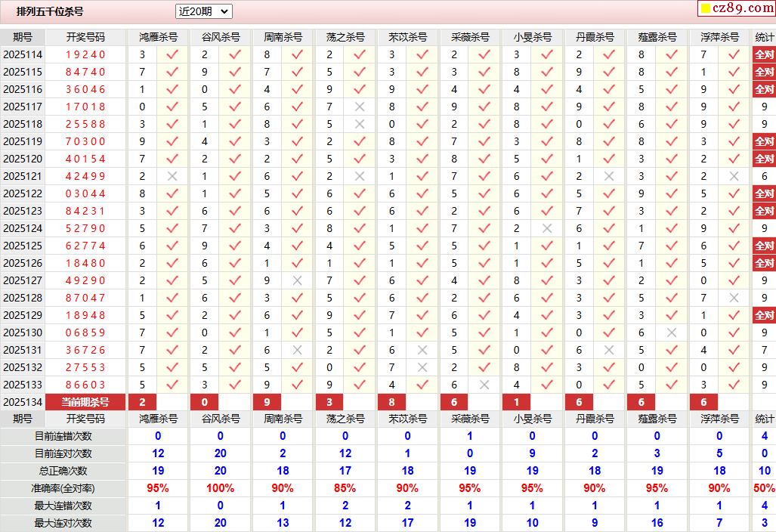This screenshot has width=776, height=532.
Task: Click the gray X for 芣苡杀号 in row 2025131
Action: coord(422,350)
